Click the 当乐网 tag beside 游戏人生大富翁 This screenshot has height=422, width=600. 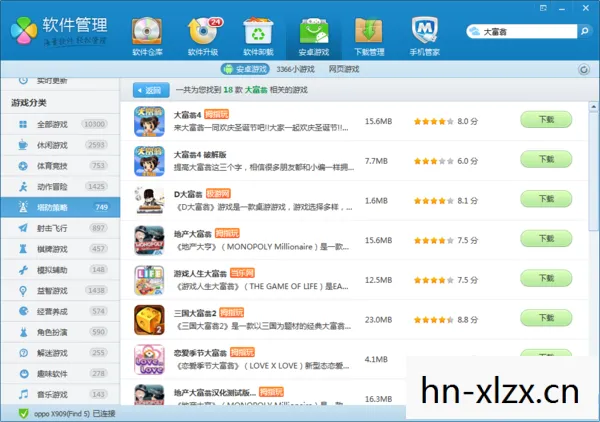pos(242,273)
